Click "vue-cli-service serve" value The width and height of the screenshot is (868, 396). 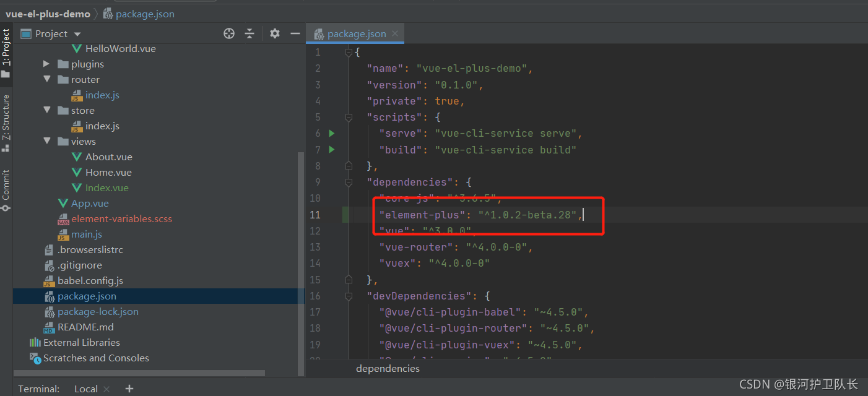(506, 133)
